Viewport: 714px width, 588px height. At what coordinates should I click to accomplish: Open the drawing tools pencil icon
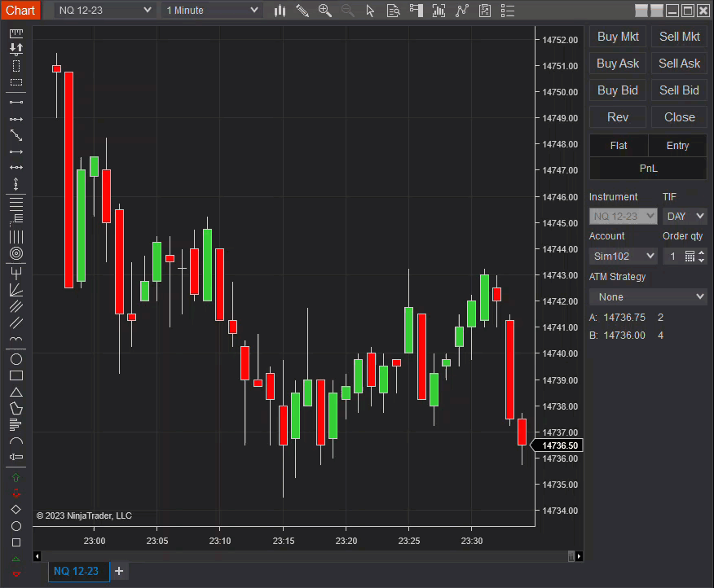pyautogui.click(x=302, y=11)
